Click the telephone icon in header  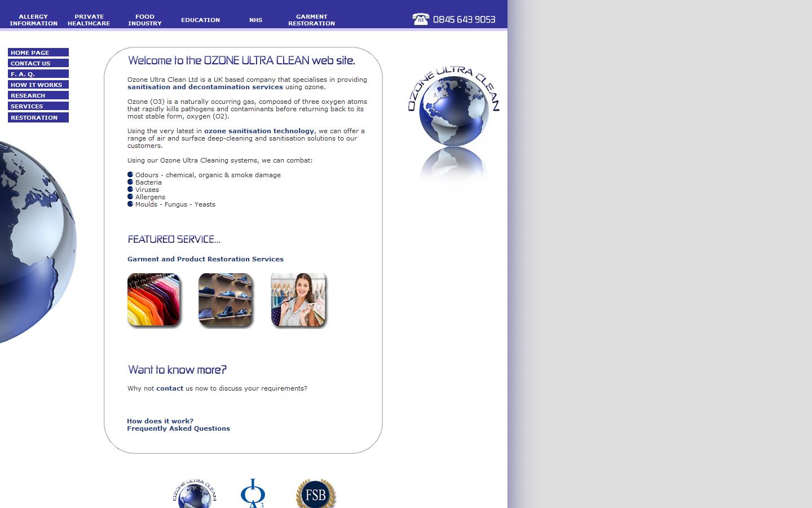(421, 19)
